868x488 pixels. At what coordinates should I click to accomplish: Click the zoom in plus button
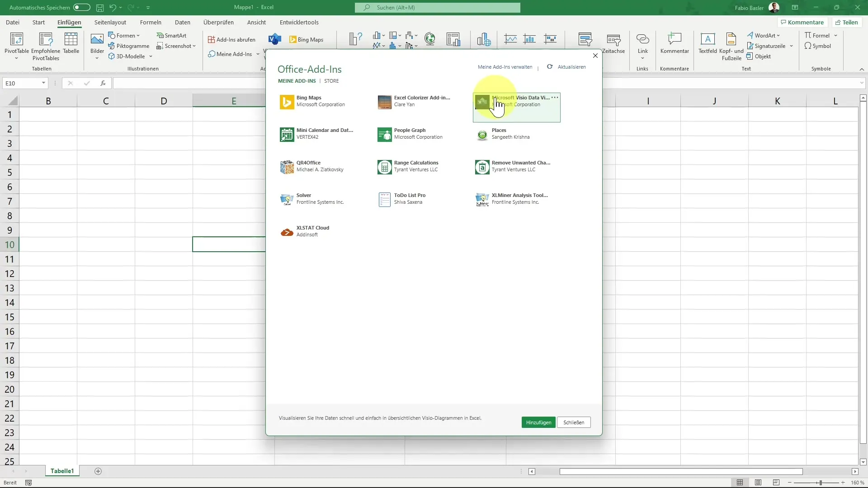pos(843,483)
